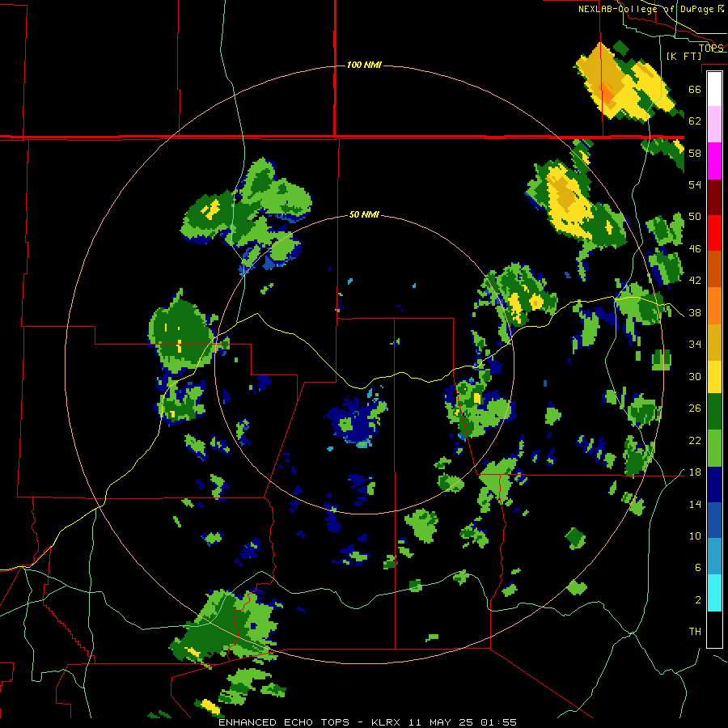Select the navy blue legend swatch
The height and width of the screenshot is (728, 728).
tap(714, 485)
